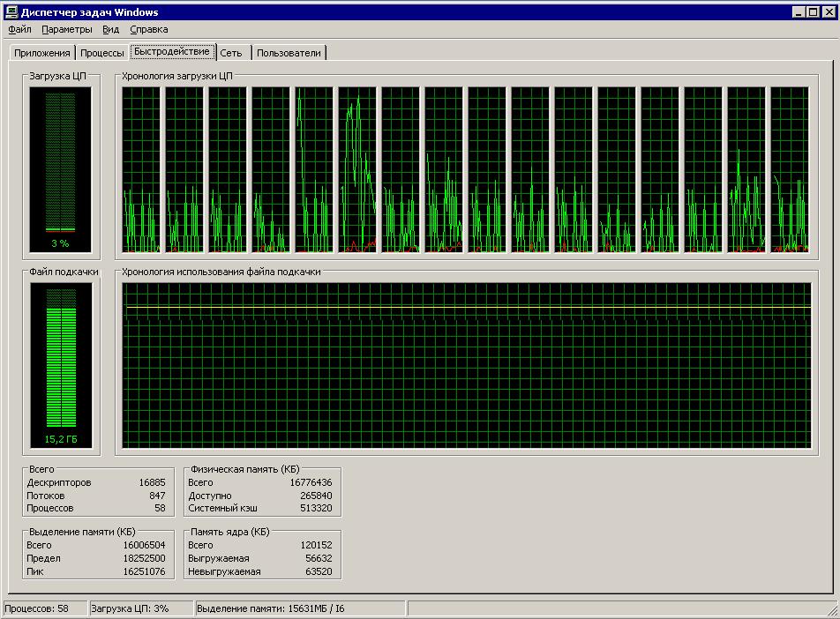Click status bar panel Выделение памяти
The width and height of the screenshot is (840, 619).
click(x=298, y=608)
